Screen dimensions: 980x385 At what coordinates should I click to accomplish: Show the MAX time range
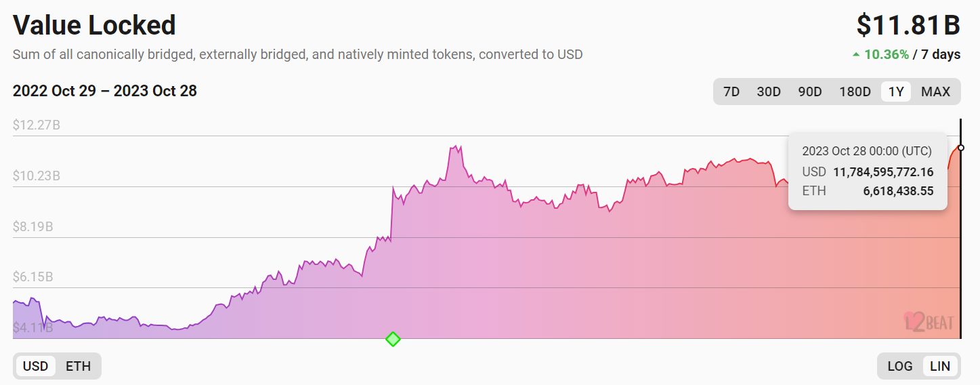935,92
